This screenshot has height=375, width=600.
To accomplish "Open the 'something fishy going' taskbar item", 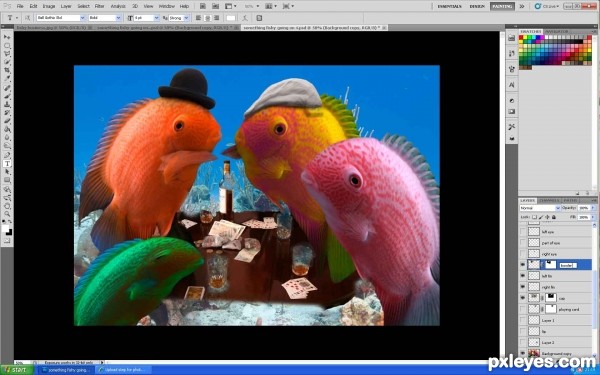I will click(66, 370).
